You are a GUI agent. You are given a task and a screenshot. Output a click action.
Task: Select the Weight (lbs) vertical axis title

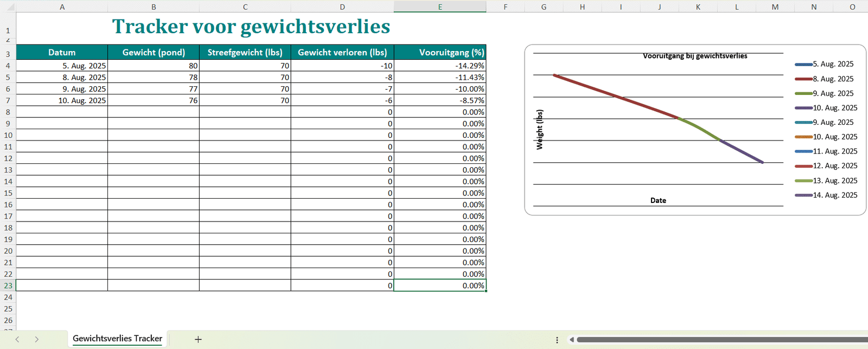point(539,130)
